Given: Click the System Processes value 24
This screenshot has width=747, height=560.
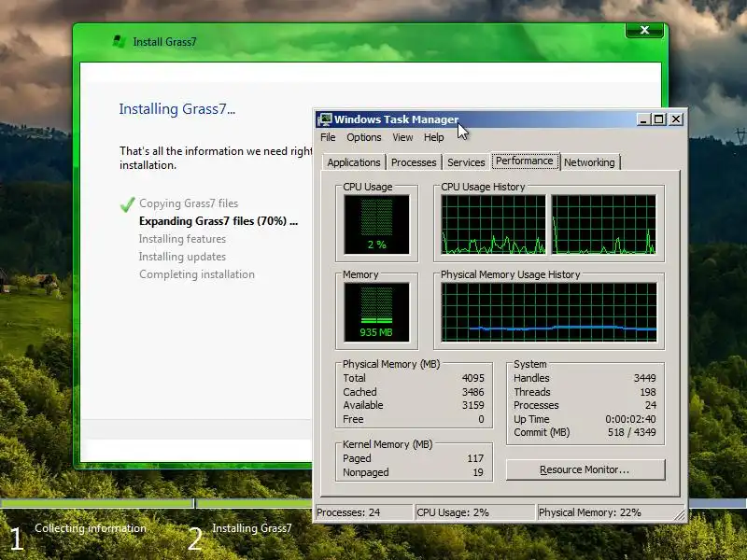Looking at the screenshot, I should point(651,405).
